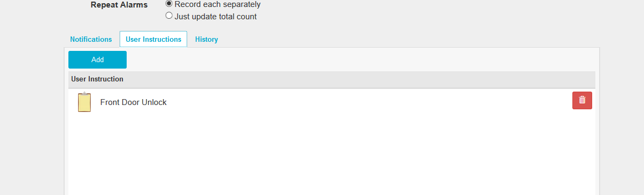Click the empty area below the instruction list

331,155
